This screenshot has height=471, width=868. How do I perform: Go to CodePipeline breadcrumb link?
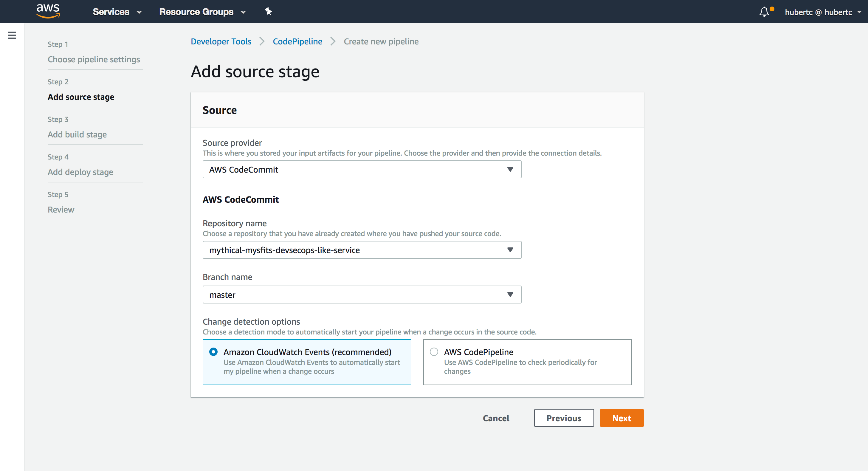pyautogui.click(x=297, y=41)
